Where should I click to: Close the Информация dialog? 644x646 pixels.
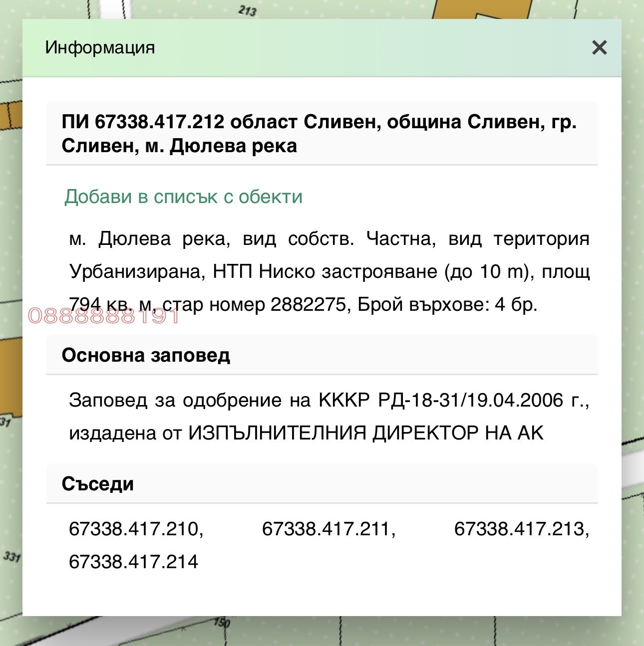599,48
